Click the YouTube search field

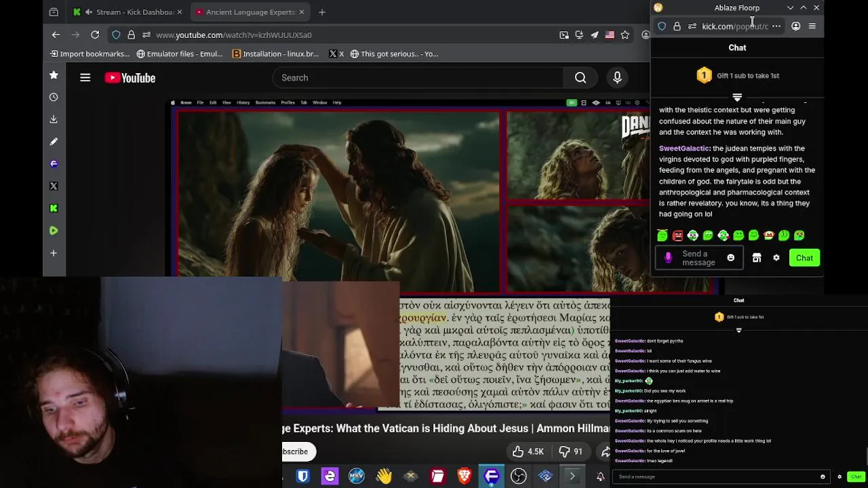click(418, 78)
